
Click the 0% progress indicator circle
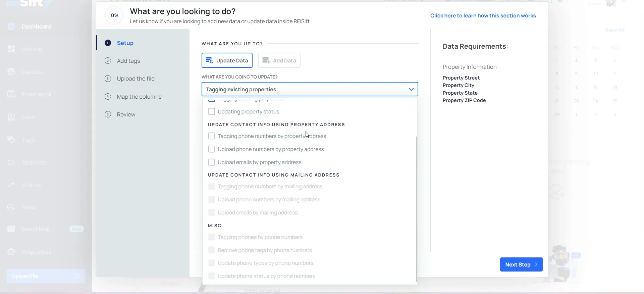point(115,15)
